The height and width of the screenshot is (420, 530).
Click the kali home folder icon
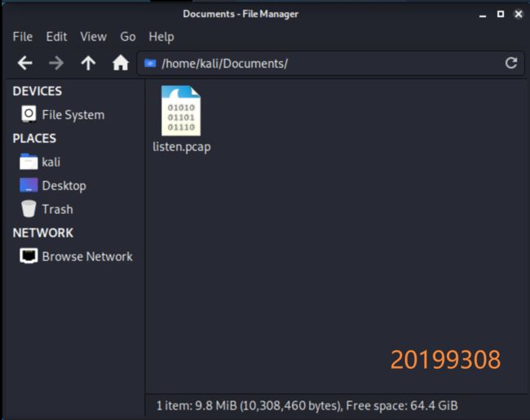pyautogui.click(x=29, y=161)
